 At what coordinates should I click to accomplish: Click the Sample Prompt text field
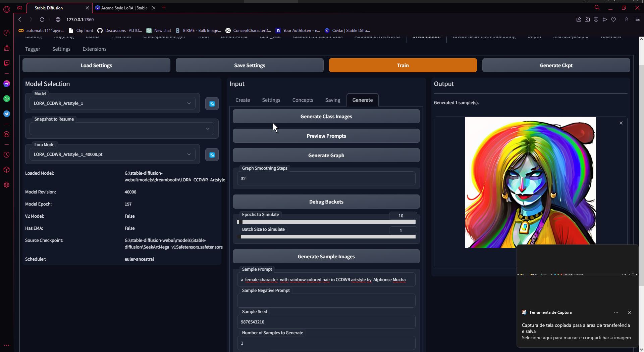click(x=326, y=279)
